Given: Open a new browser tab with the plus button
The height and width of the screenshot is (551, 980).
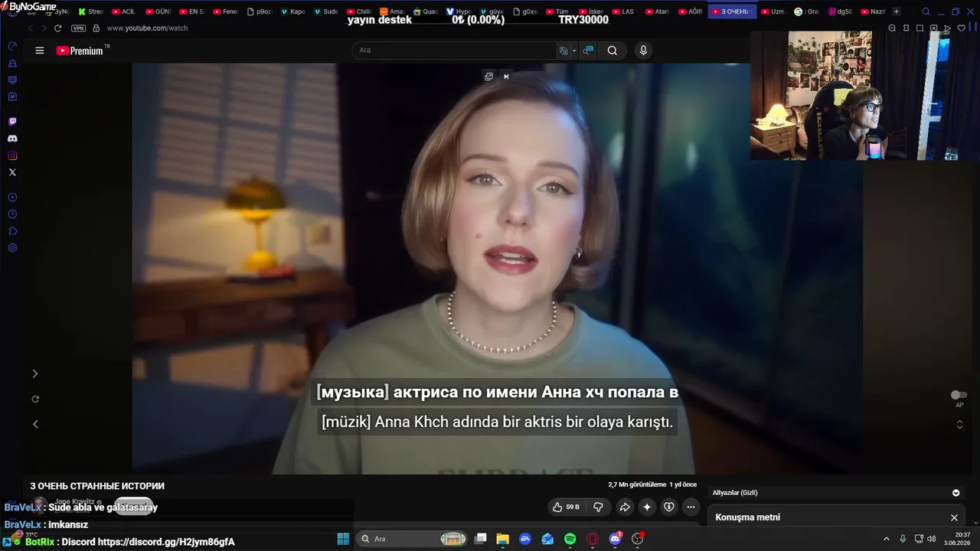Looking at the screenshot, I should (x=897, y=11).
